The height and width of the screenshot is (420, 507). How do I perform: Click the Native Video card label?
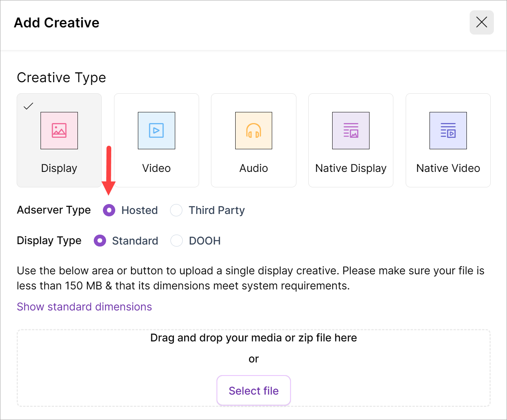tap(448, 168)
